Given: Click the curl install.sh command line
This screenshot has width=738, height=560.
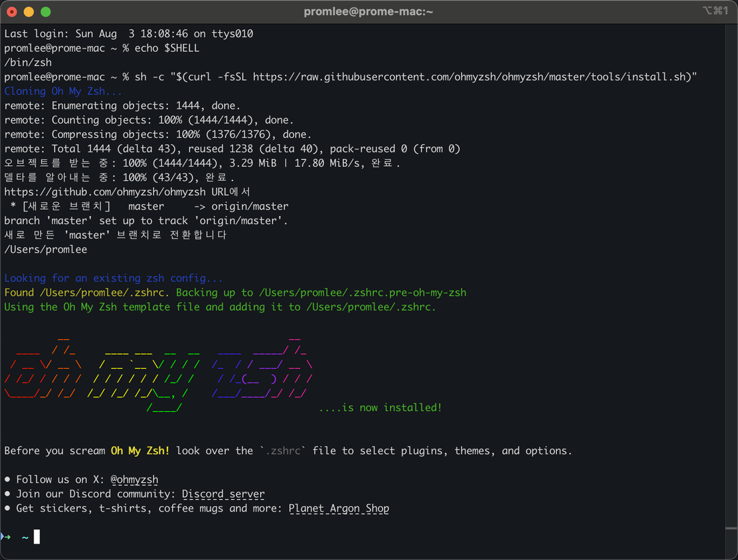Looking at the screenshot, I should pos(351,76).
